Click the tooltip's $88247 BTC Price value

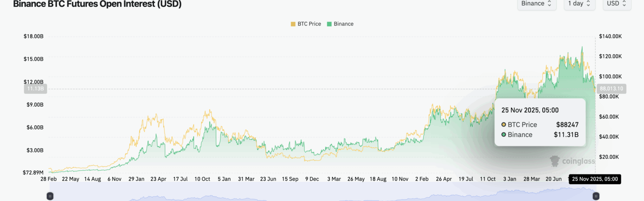point(567,125)
